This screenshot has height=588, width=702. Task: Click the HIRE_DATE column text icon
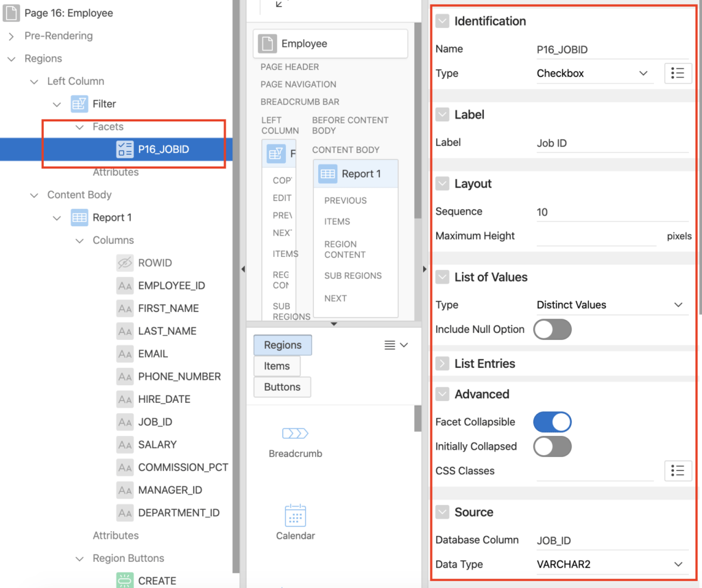click(125, 399)
